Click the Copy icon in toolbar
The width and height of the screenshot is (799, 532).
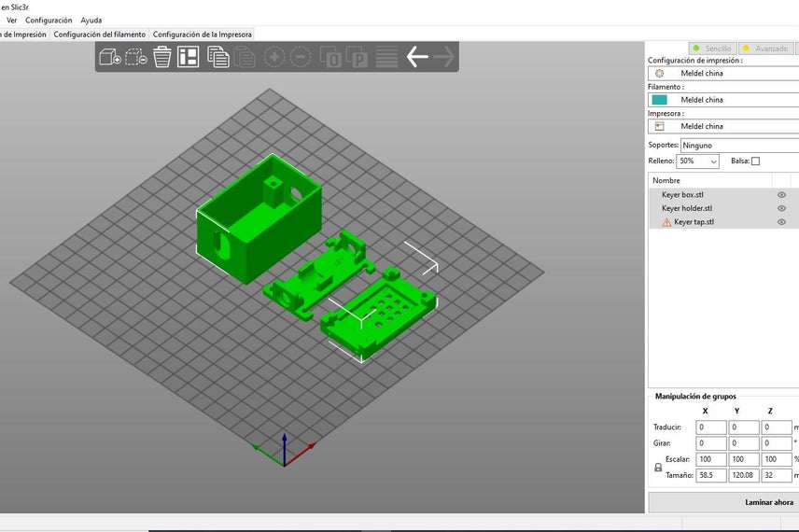click(218, 57)
